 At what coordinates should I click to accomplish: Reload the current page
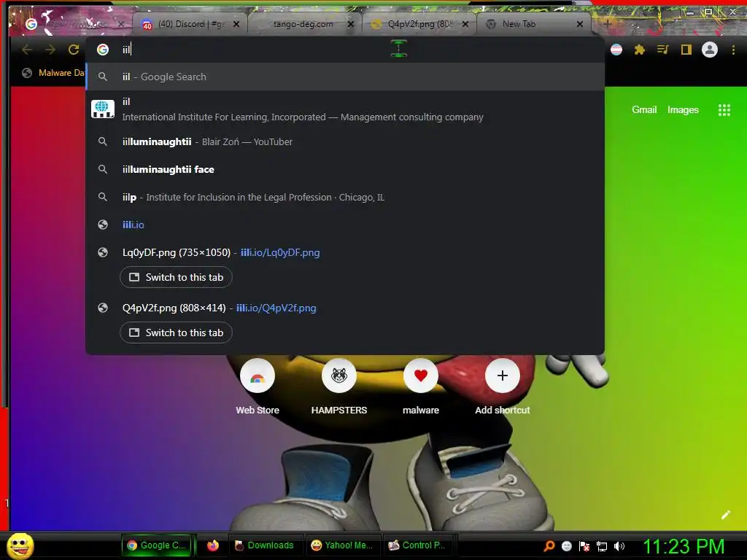click(x=74, y=50)
